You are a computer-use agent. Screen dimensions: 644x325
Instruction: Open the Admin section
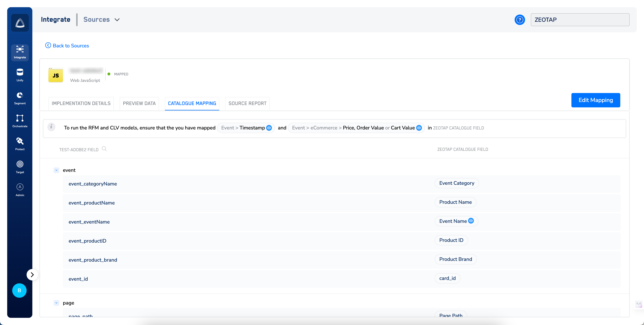point(20,190)
